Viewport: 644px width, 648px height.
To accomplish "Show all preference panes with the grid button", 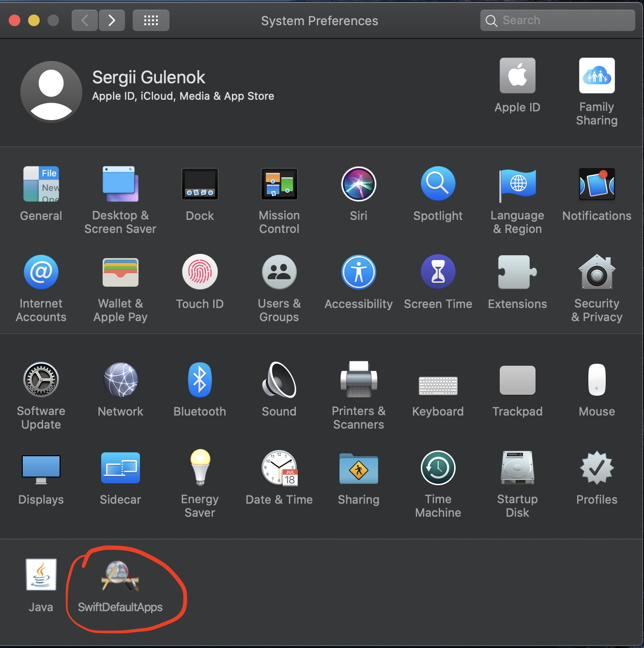I will pos(151,20).
